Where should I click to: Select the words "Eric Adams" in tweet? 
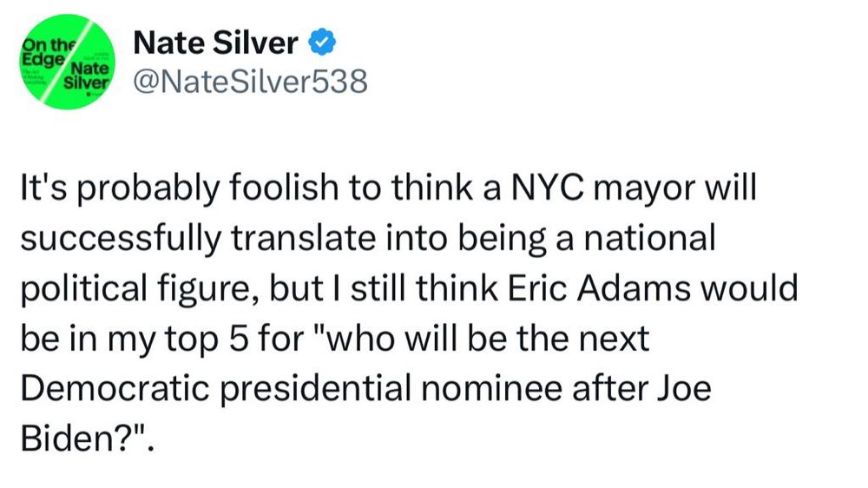[599, 288]
